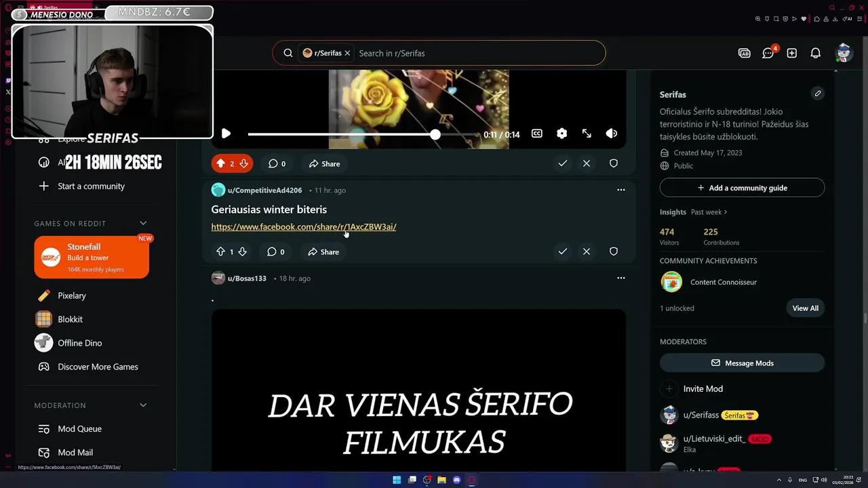This screenshot has height=488, width=868.
Task: Share the rose video post
Action: pyautogui.click(x=325, y=163)
